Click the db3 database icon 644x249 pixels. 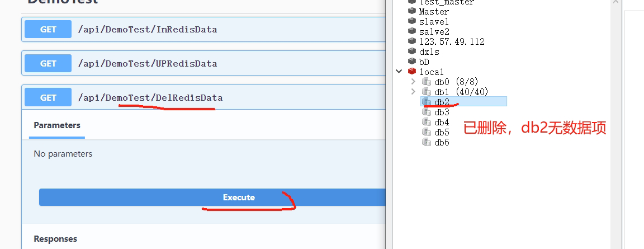(x=427, y=112)
